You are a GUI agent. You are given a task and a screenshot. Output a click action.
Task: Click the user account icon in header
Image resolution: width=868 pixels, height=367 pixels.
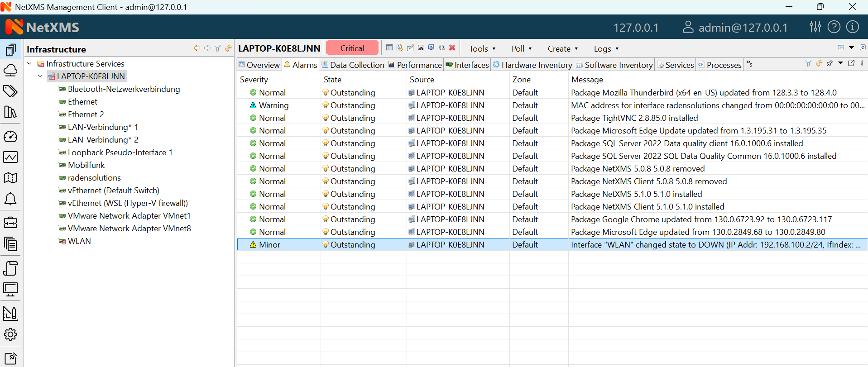[x=688, y=27]
